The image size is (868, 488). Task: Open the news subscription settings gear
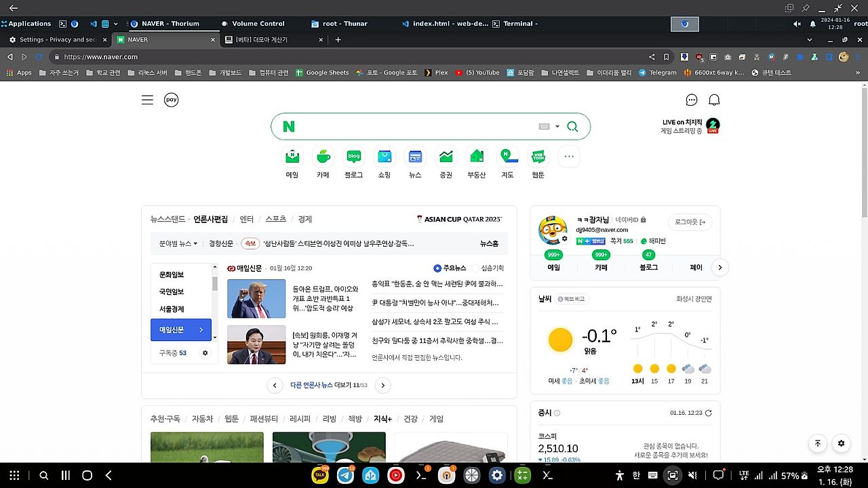205,353
